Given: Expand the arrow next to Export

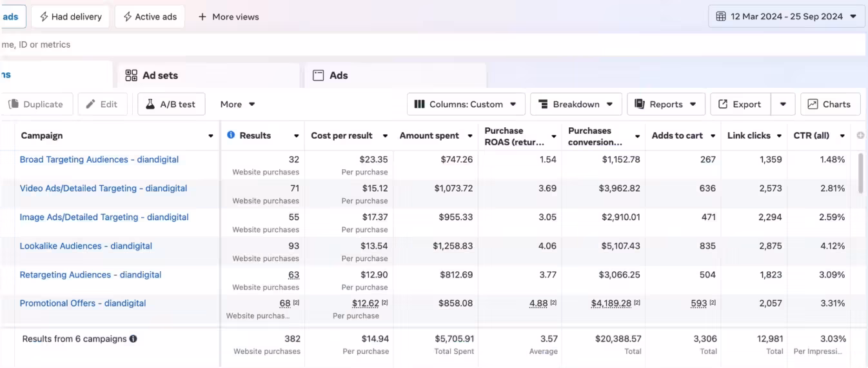Looking at the screenshot, I should [783, 104].
